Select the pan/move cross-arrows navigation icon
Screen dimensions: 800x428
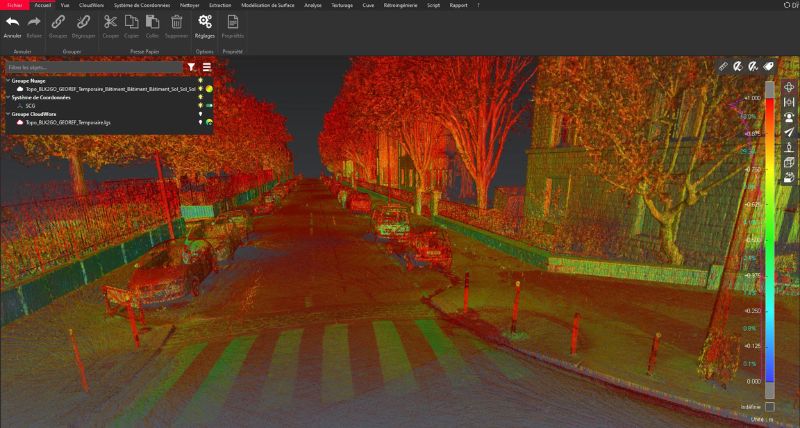789,87
